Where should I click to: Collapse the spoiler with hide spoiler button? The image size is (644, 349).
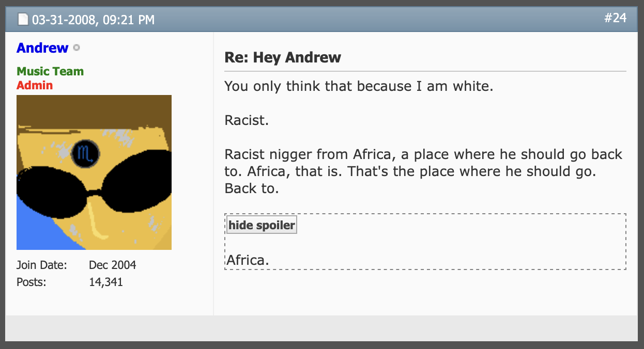262,225
